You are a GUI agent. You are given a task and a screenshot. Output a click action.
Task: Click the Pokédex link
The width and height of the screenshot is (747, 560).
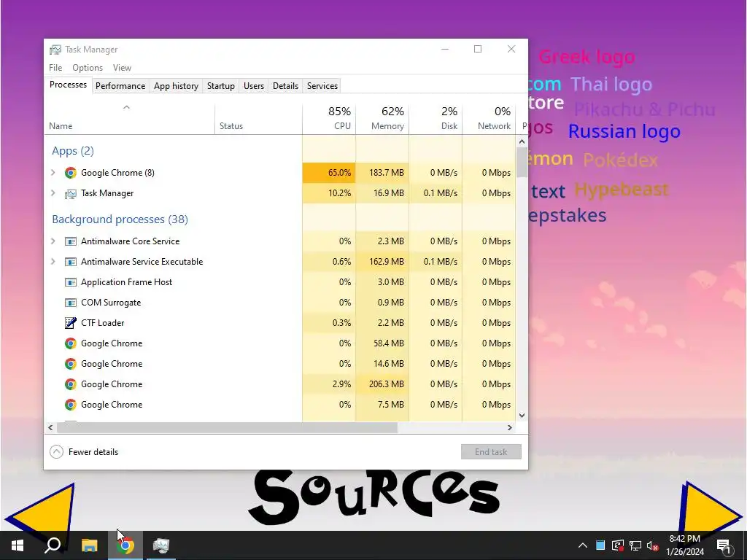[620, 160]
